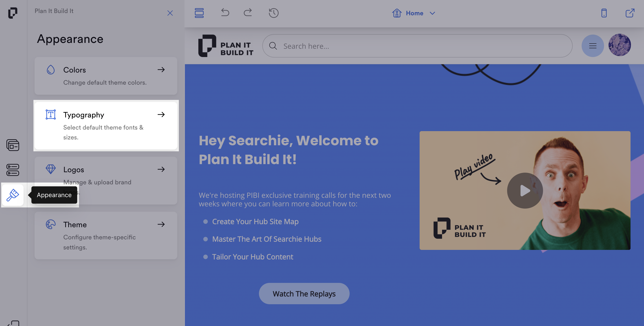Screen dimensions: 644x326
Task: Click the Colors droplet icon
Action: click(50, 70)
